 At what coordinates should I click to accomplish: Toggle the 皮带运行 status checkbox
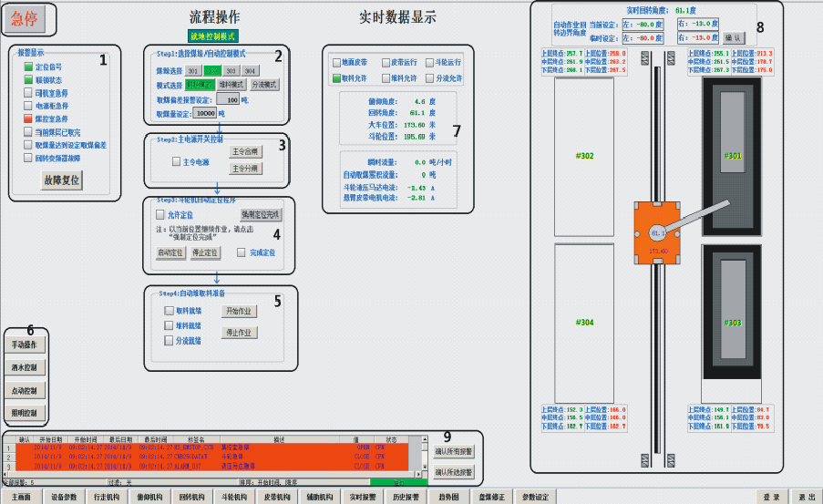[x=386, y=63]
